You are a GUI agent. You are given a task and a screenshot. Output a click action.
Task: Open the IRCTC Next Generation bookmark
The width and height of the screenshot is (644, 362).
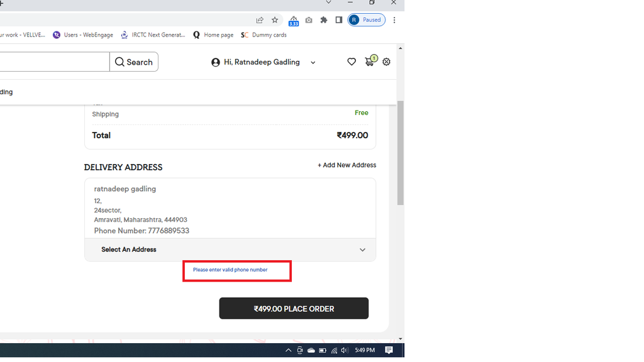[x=153, y=35]
